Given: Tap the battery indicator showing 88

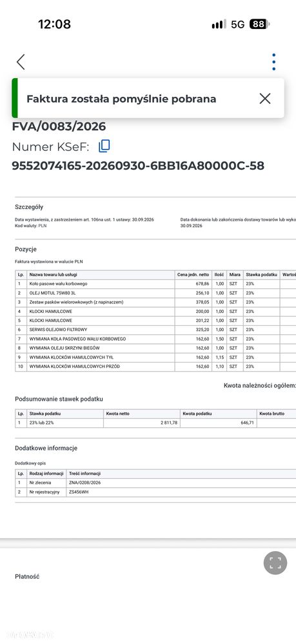Looking at the screenshot, I should pos(259,25).
